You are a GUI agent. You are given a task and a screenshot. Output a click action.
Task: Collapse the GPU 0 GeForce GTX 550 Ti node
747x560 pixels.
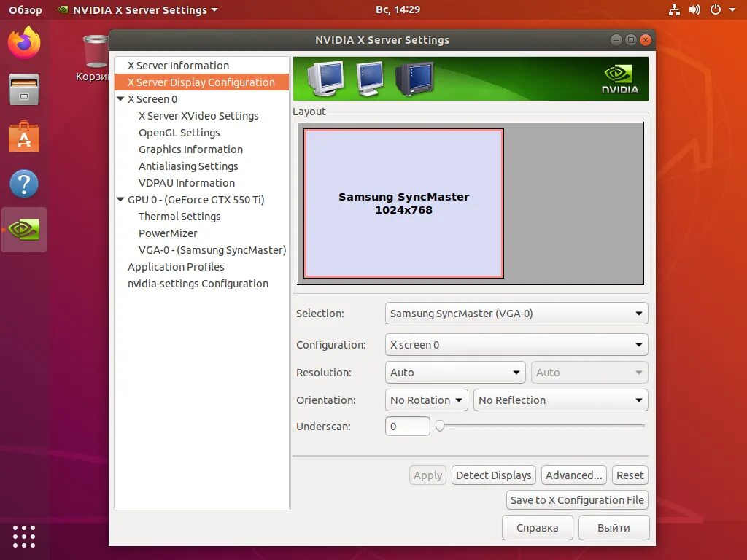click(120, 200)
